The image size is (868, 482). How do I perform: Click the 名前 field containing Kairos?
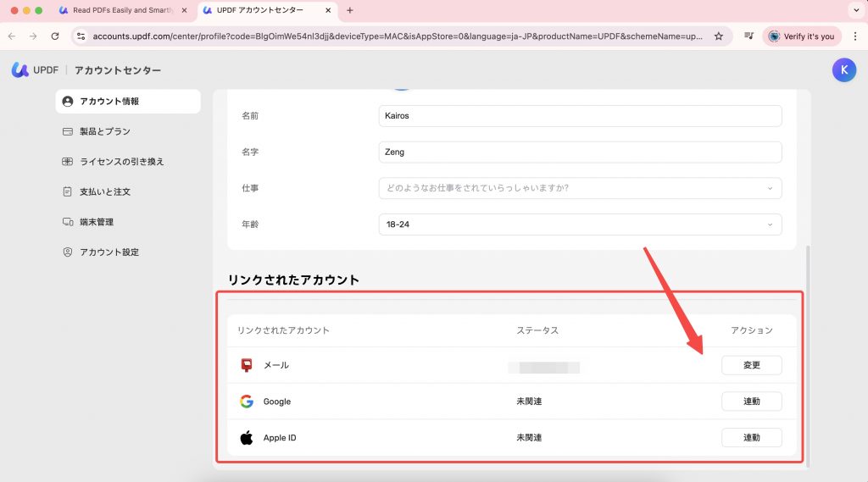point(580,116)
